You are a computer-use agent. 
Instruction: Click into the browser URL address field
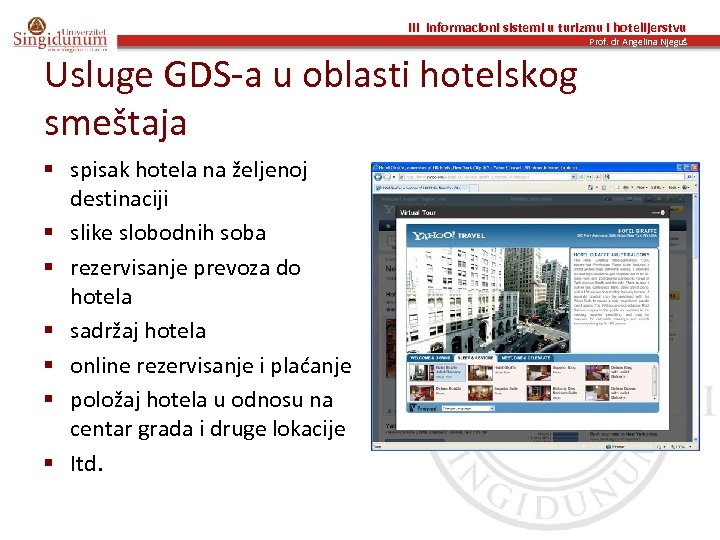pos(484,177)
